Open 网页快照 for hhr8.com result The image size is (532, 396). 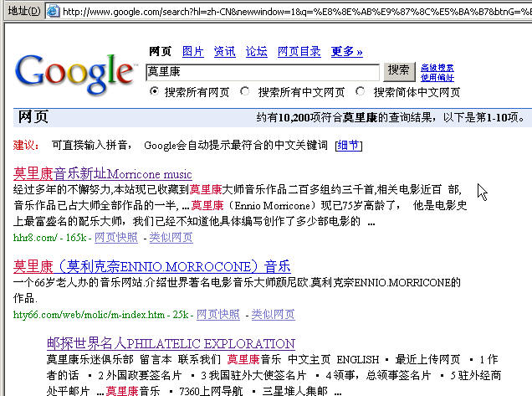(x=116, y=237)
